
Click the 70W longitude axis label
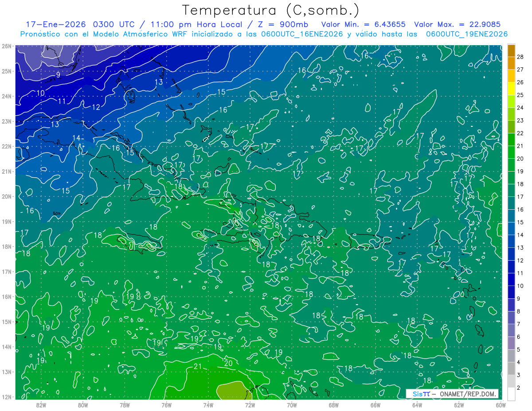tap(292, 405)
